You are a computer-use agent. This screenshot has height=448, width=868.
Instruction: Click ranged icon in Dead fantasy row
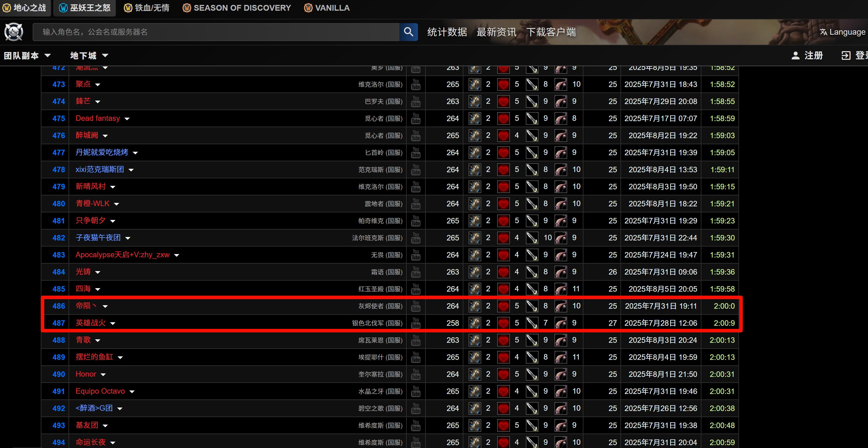pyautogui.click(x=561, y=119)
